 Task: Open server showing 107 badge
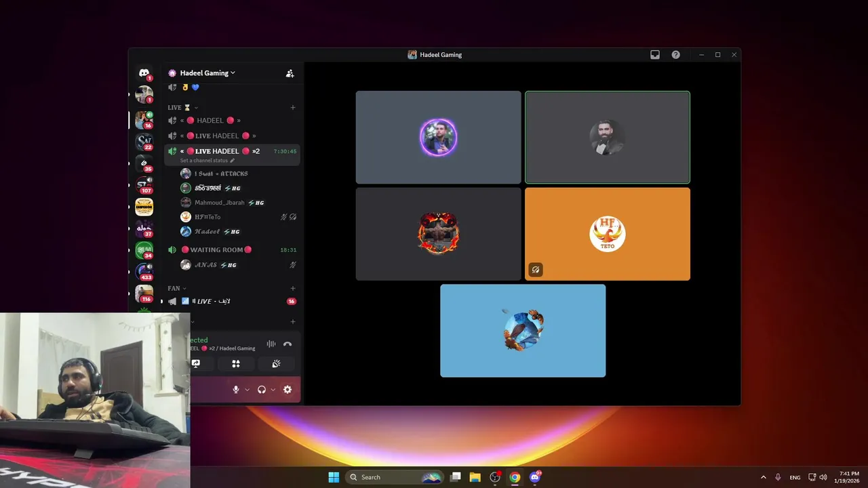(144, 185)
